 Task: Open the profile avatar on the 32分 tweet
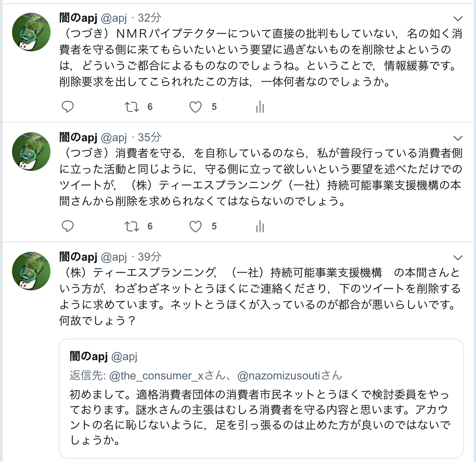point(31,32)
